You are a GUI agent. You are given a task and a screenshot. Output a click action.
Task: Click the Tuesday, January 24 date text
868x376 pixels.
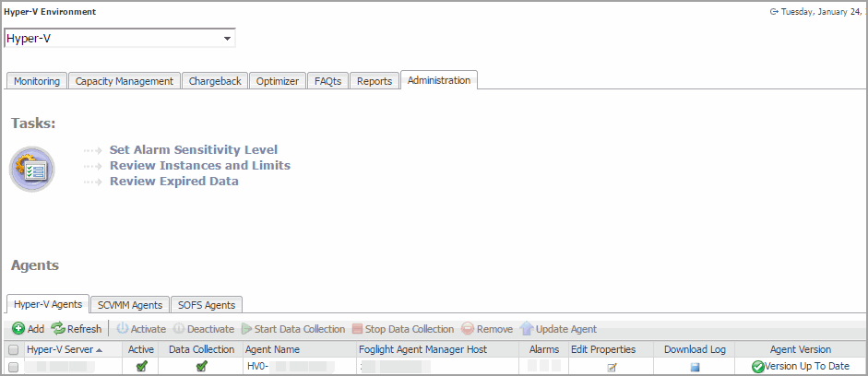tap(823, 12)
